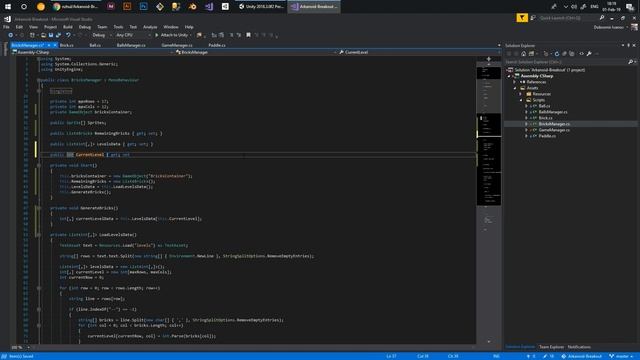Click the Properties wrench icon in Solution Explorer
This screenshot has height=360, width=640.
[x=589, y=54]
